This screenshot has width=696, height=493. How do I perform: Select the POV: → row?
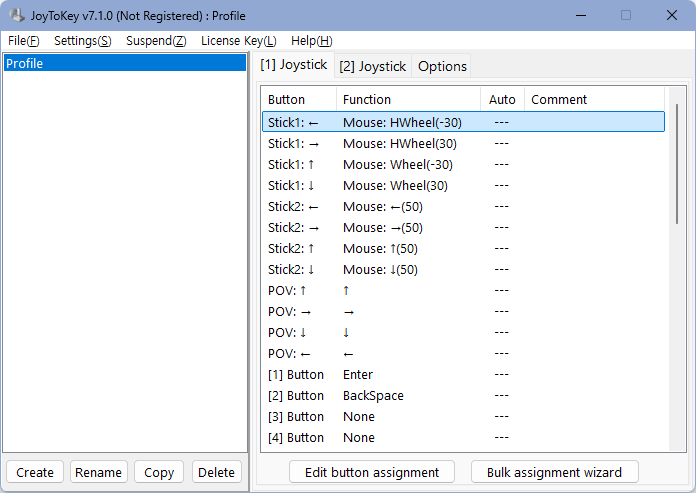(463, 312)
